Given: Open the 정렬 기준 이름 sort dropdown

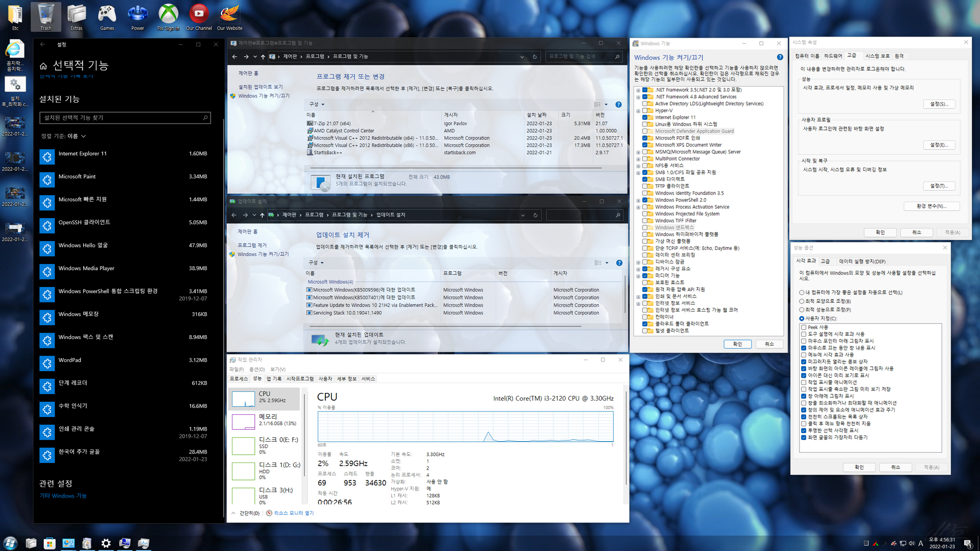Looking at the screenshot, I should (63, 136).
